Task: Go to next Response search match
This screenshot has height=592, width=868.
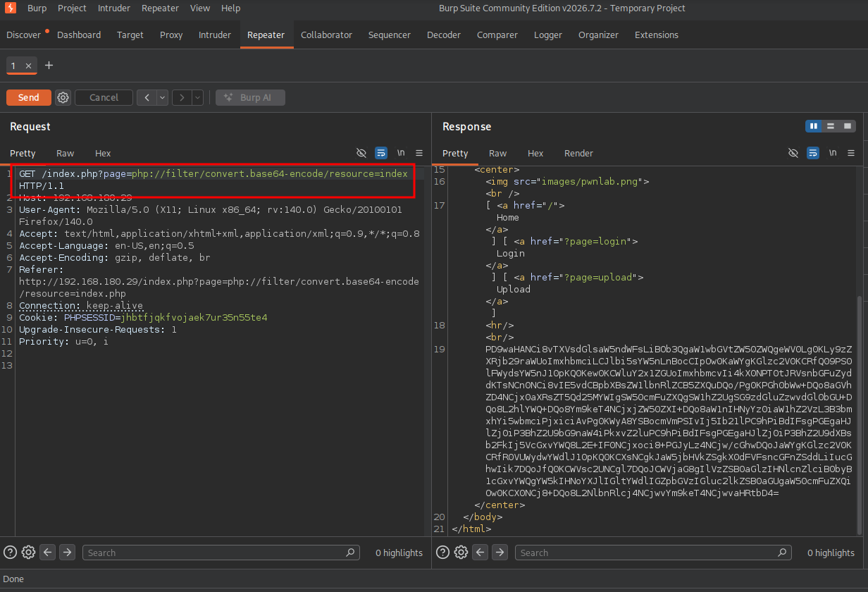Action: [x=500, y=552]
